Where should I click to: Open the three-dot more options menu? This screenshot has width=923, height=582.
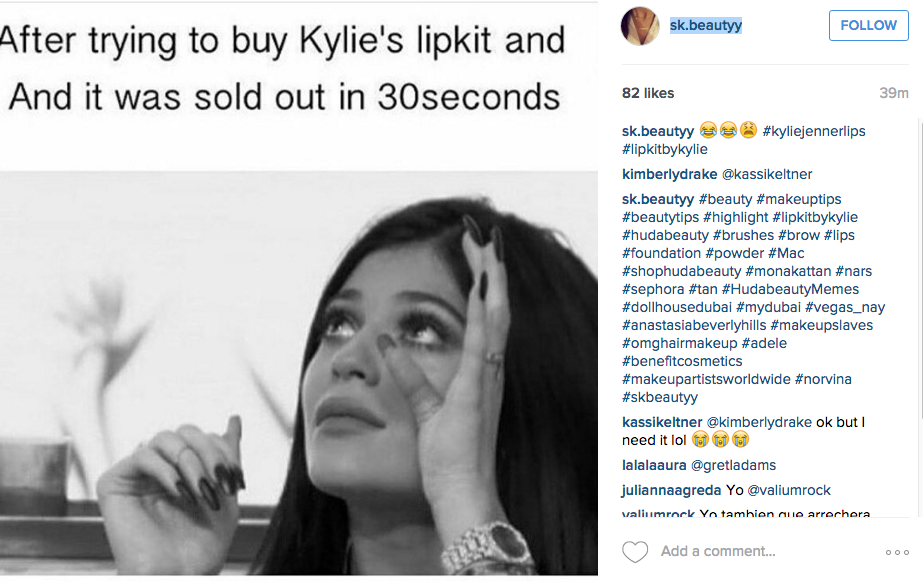click(x=896, y=552)
